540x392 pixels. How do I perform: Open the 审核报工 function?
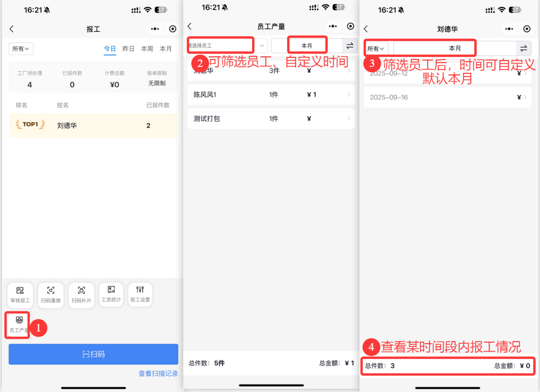pos(20,295)
